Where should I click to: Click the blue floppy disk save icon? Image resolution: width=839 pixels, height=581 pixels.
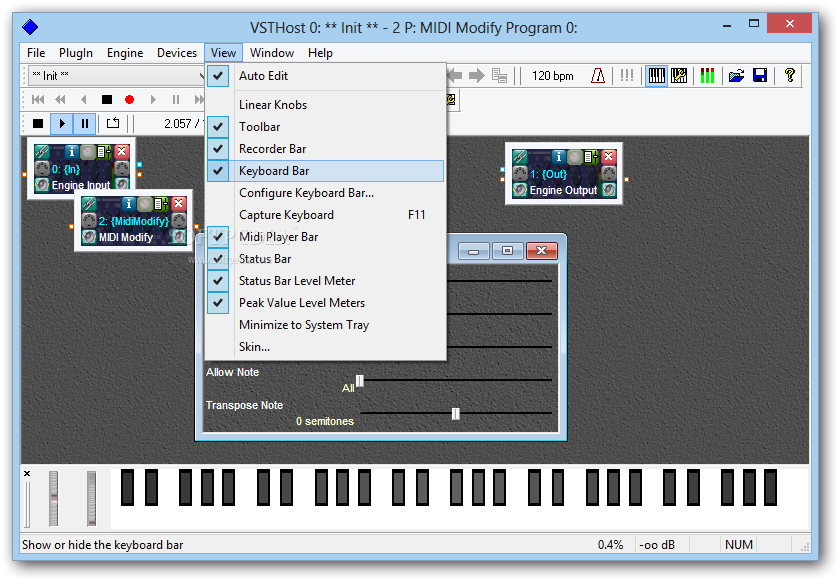tap(760, 75)
